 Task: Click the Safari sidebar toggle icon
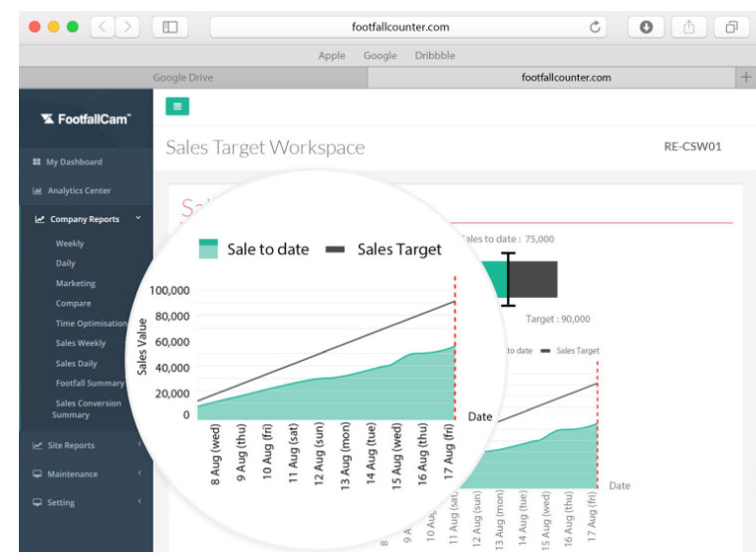point(170,27)
